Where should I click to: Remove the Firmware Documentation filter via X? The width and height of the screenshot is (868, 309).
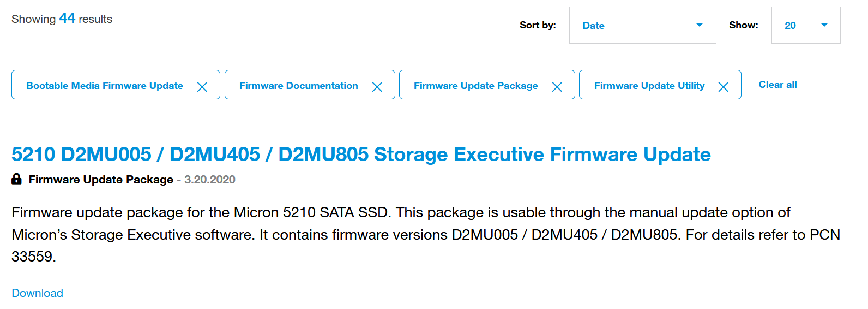tap(377, 87)
